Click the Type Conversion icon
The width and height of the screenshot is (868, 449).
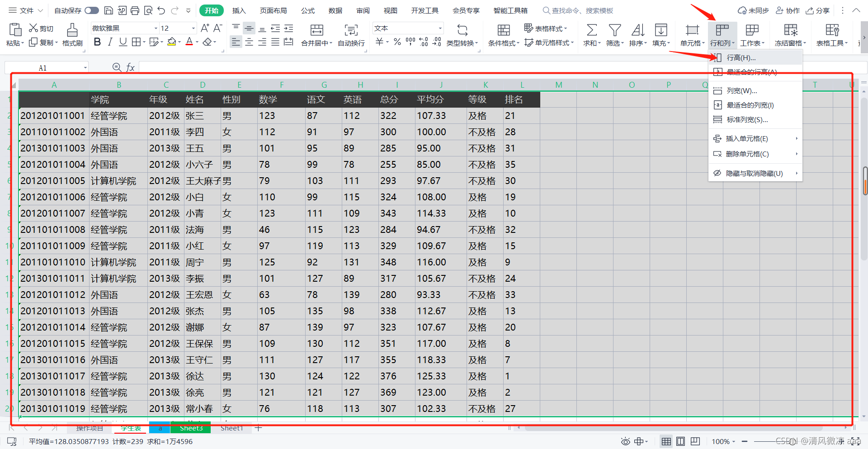coord(462,30)
